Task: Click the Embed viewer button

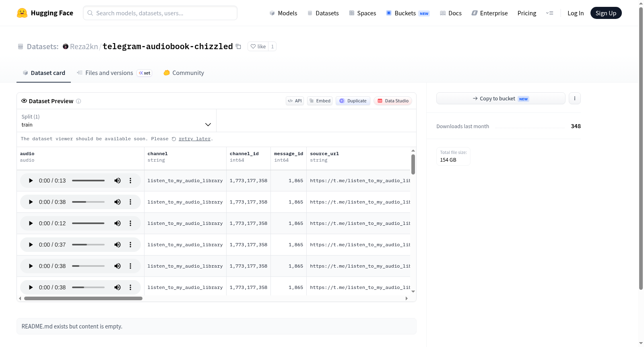Action: coord(320,101)
